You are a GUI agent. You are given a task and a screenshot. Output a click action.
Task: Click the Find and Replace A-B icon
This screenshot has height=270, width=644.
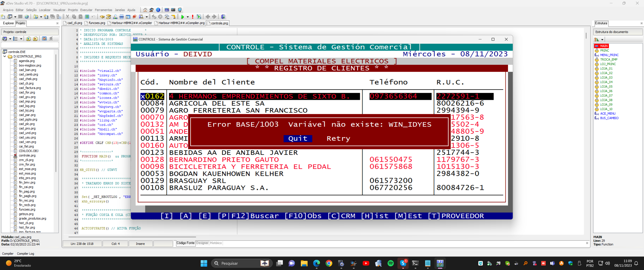115,17
